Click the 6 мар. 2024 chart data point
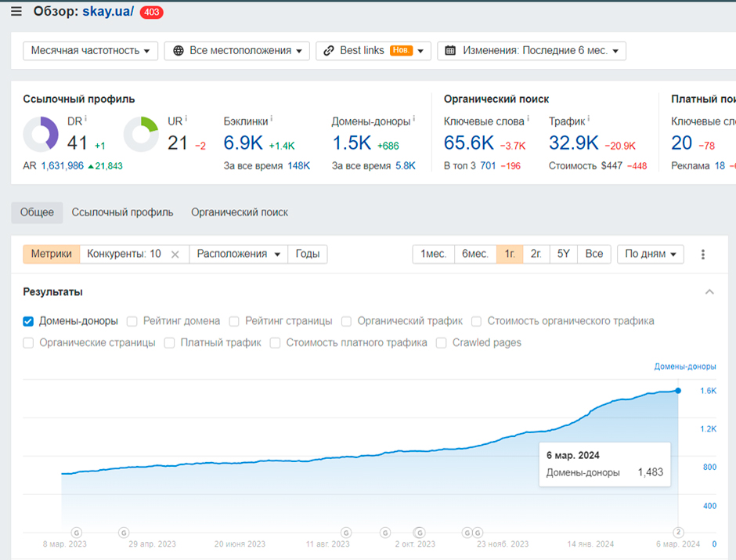This screenshot has height=560, width=736. 678,390
